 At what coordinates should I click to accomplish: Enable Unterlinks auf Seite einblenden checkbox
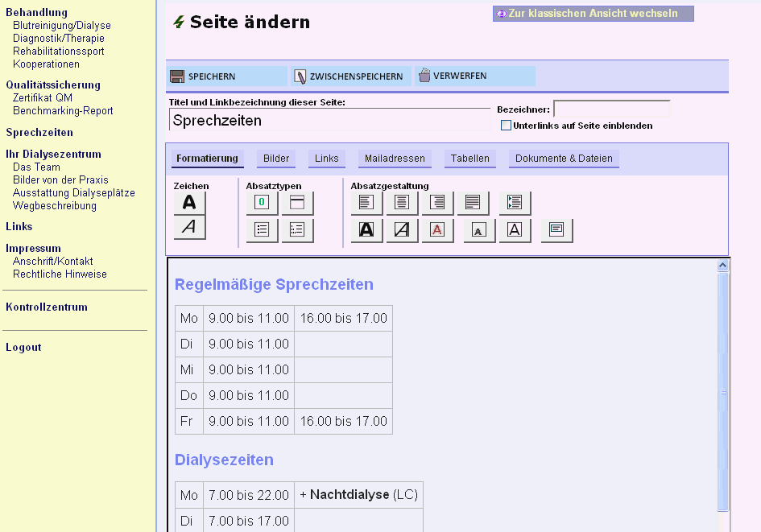(x=506, y=126)
